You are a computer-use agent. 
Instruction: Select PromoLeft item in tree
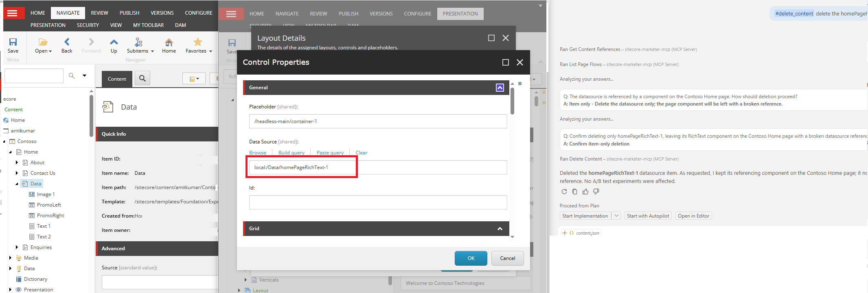click(x=49, y=205)
